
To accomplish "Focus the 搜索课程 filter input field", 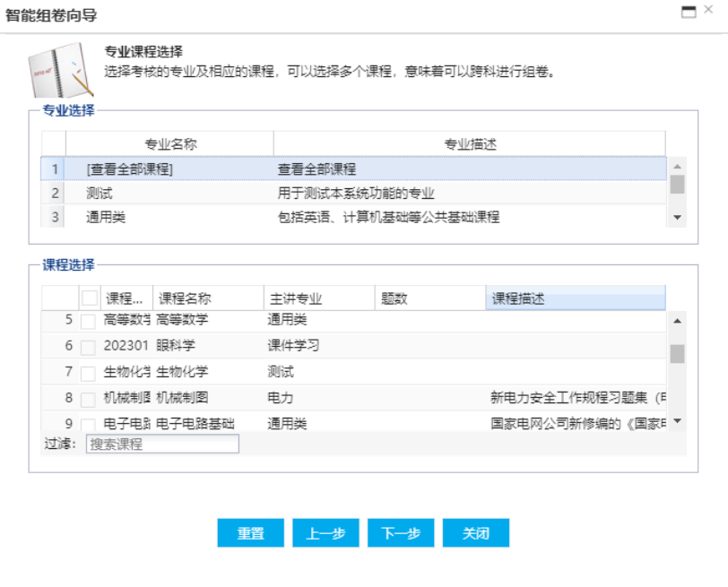I will 162,445.
